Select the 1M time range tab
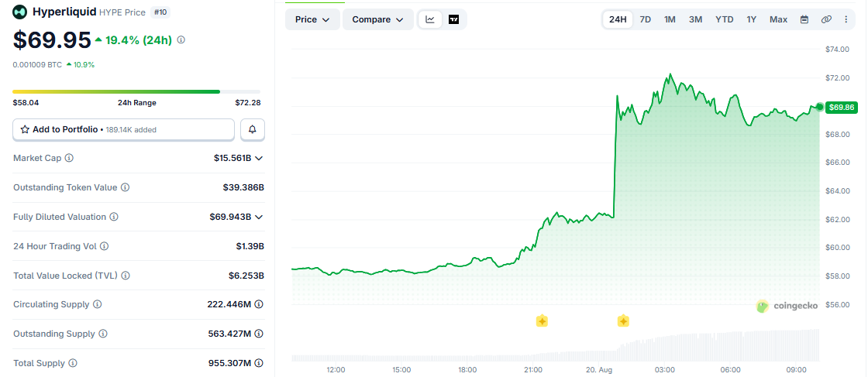Image resolution: width=868 pixels, height=377 pixels. tap(670, 19)
